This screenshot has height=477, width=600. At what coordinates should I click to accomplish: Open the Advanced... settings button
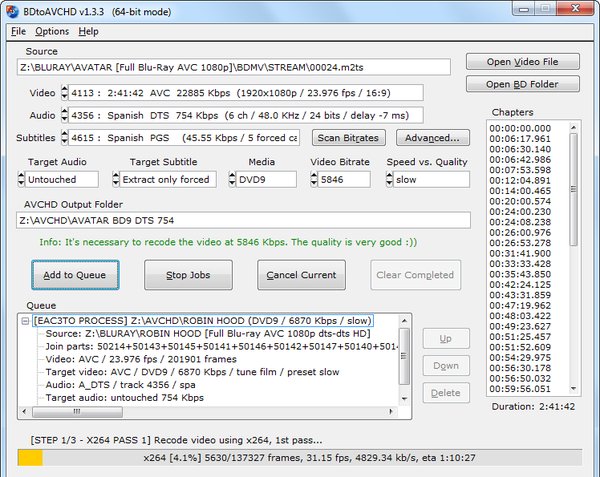pyautogui.click(x=433, y=138)
